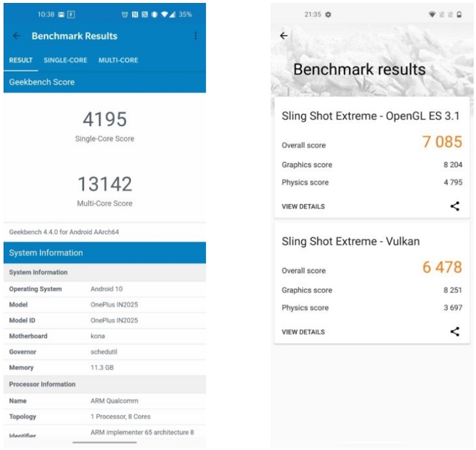Tap Vulkan physics score 3 697
This screenshot has width=476, height=450.
(453, 308)
